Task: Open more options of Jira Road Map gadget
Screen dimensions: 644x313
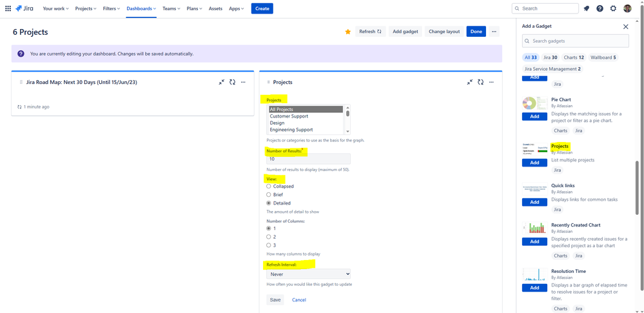Action: (243, 82)
